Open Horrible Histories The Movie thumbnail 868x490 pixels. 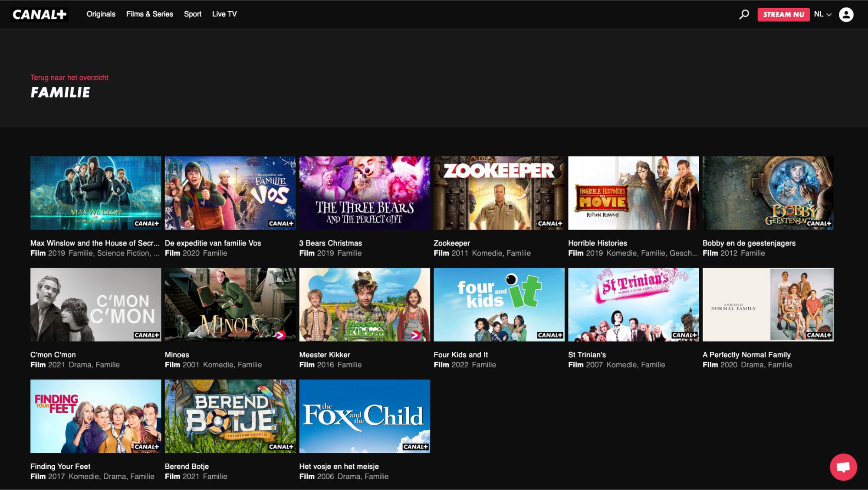click(634, 193)
